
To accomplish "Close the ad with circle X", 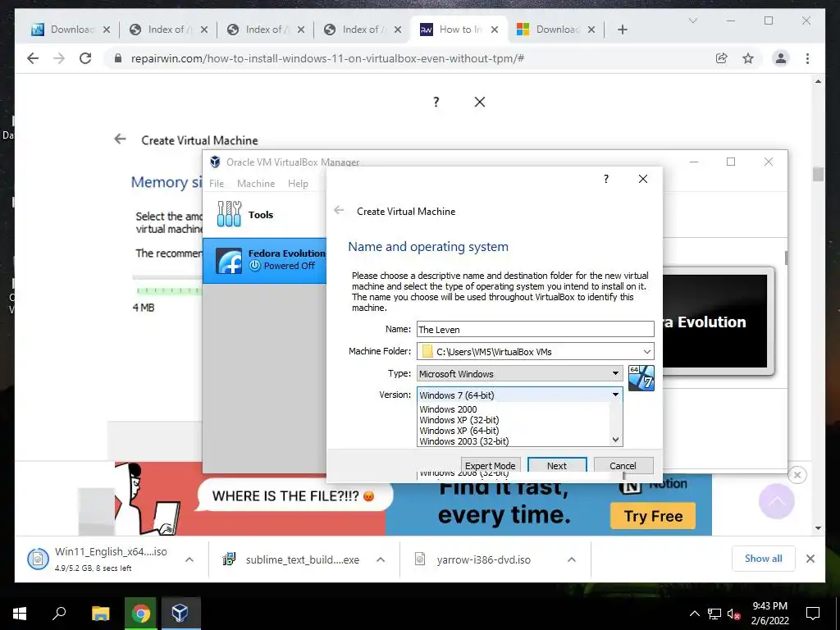I will [x=797, y=475].
